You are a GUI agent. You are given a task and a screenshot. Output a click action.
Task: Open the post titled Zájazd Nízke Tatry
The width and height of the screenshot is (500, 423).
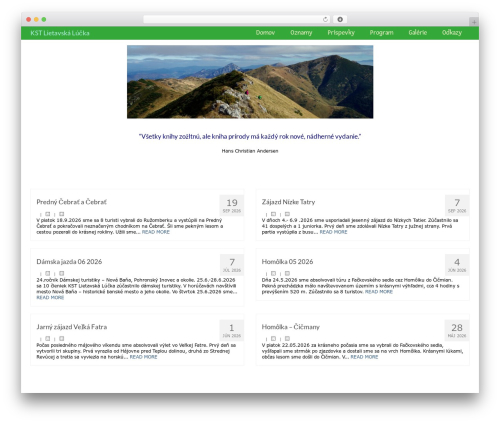[288, 202]
